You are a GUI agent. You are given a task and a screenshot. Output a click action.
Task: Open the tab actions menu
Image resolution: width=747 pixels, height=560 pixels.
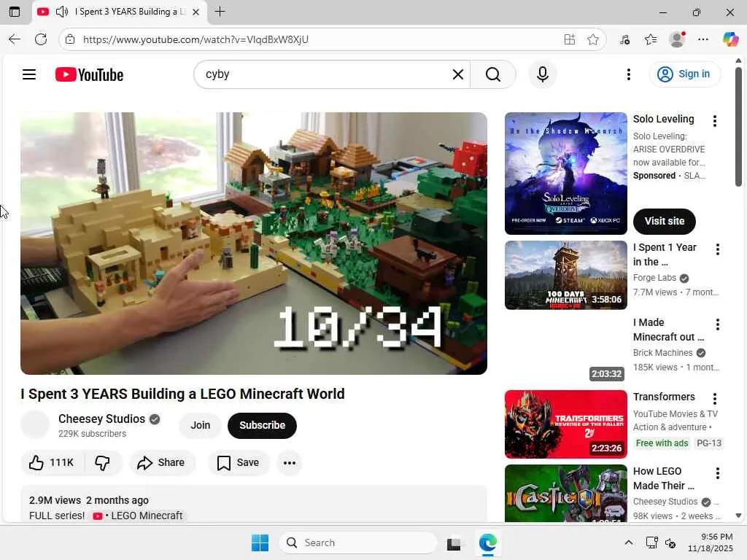pyautogui.click(x=15, y=12)
